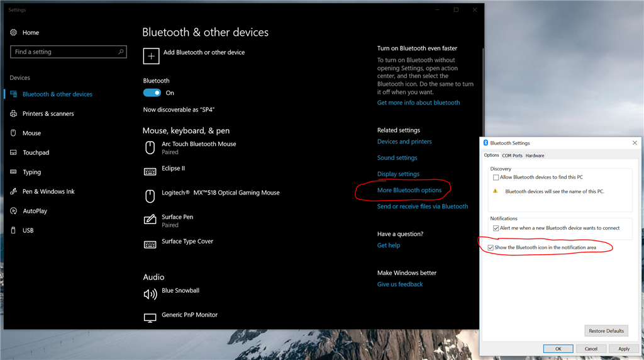
Task: Click Cancel in Bluetooth Settings dialog
Action: 591,349
